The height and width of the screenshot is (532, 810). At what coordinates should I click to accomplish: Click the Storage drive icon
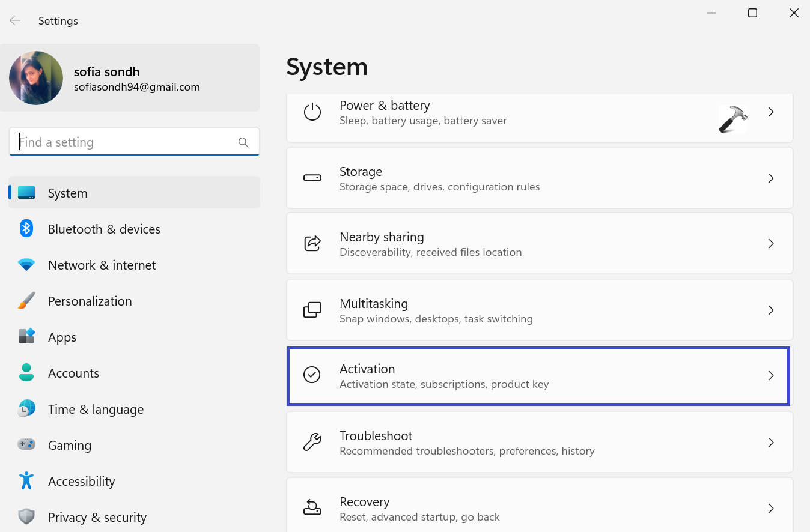pyautogui.click(x=312, y=178)
